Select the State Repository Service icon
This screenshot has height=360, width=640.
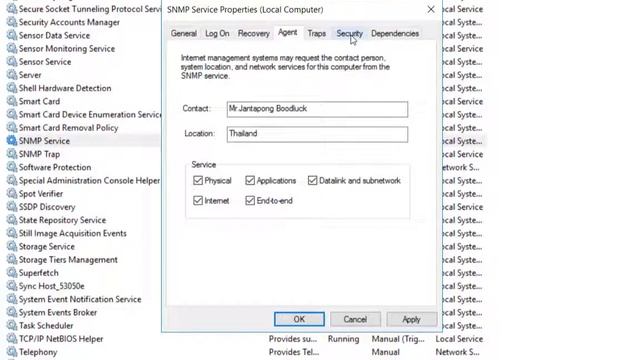pyautogui.click(x=12, y=220)
